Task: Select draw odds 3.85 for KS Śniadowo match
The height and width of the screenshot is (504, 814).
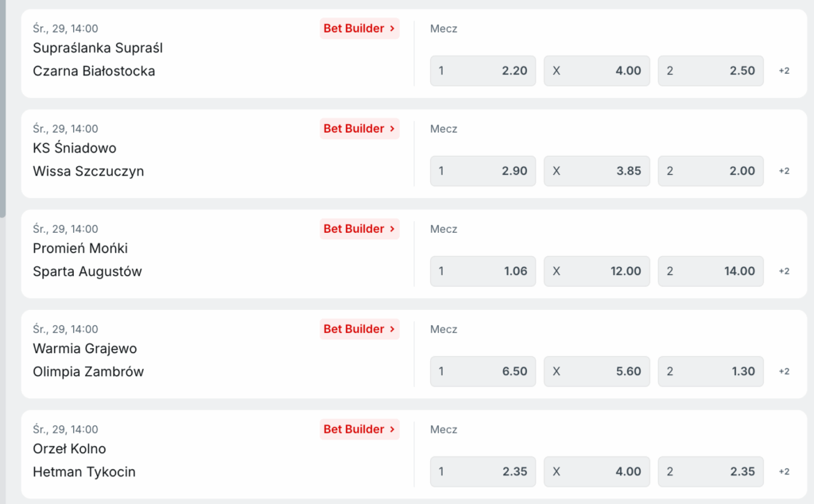Action: [596, 171]
